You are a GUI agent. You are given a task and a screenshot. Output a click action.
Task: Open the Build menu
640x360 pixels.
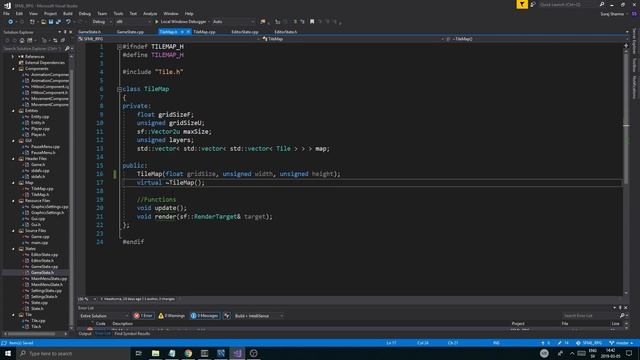pos(68,13)
